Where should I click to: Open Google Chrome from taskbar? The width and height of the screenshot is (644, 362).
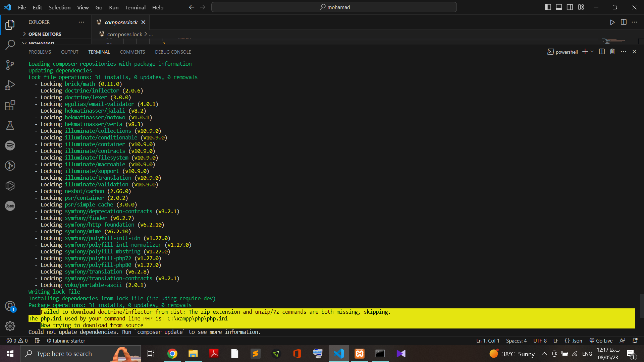172,354
